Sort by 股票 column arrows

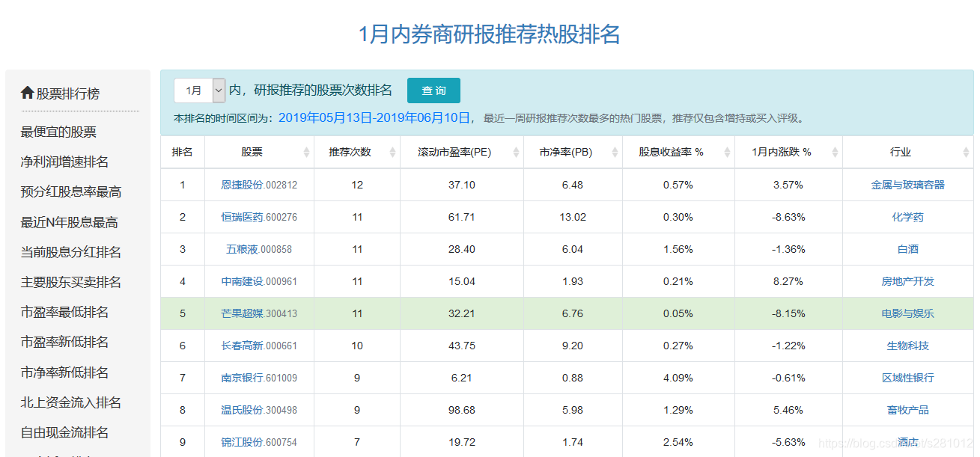(306, 152)
